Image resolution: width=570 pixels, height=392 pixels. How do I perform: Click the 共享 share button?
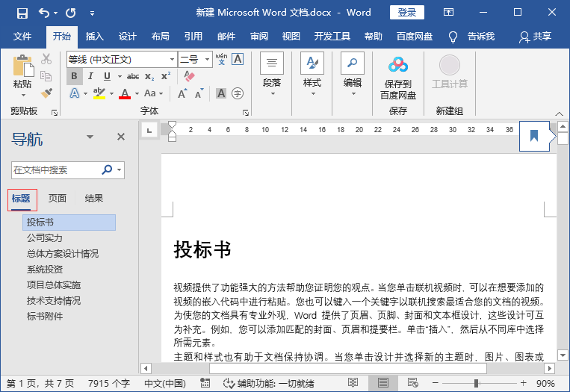pos(535,37)
